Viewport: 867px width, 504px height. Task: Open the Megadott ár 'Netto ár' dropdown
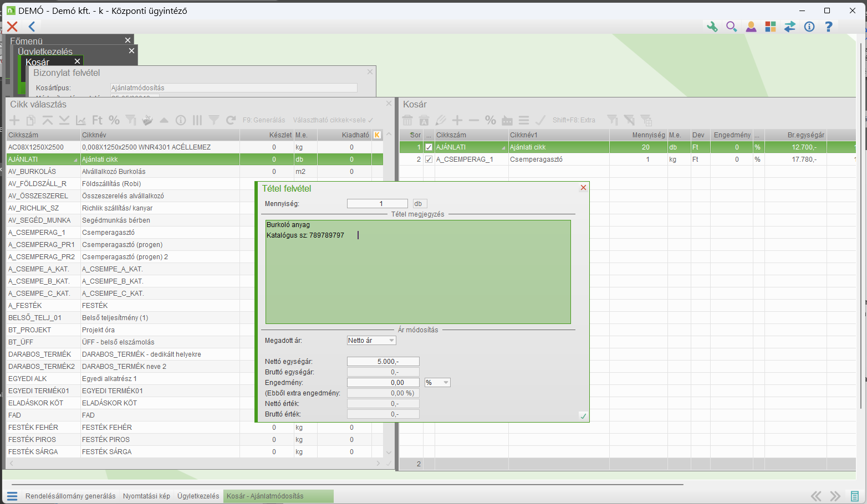click(x=371, y=341)
